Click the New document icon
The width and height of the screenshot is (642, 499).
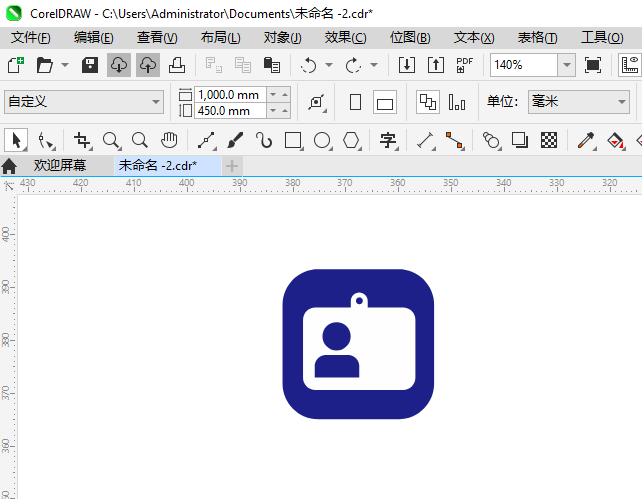pyautogui.click(x=16, y=65)
